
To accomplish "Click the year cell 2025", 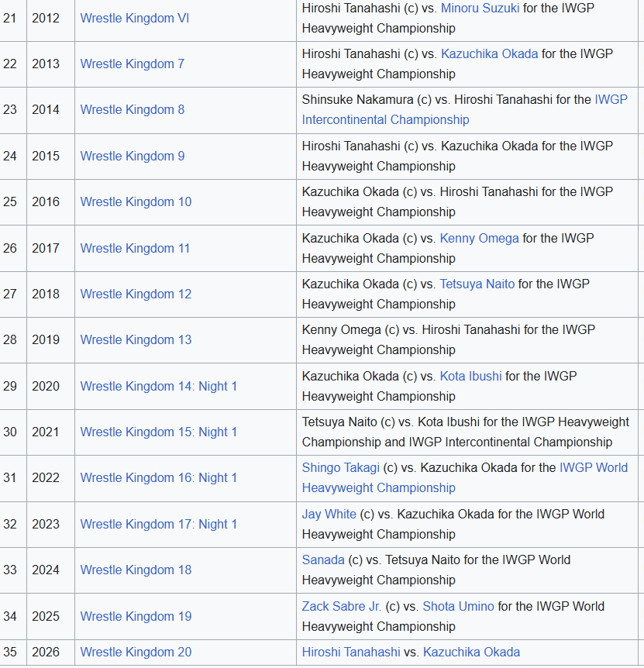I will click(50, 616).
